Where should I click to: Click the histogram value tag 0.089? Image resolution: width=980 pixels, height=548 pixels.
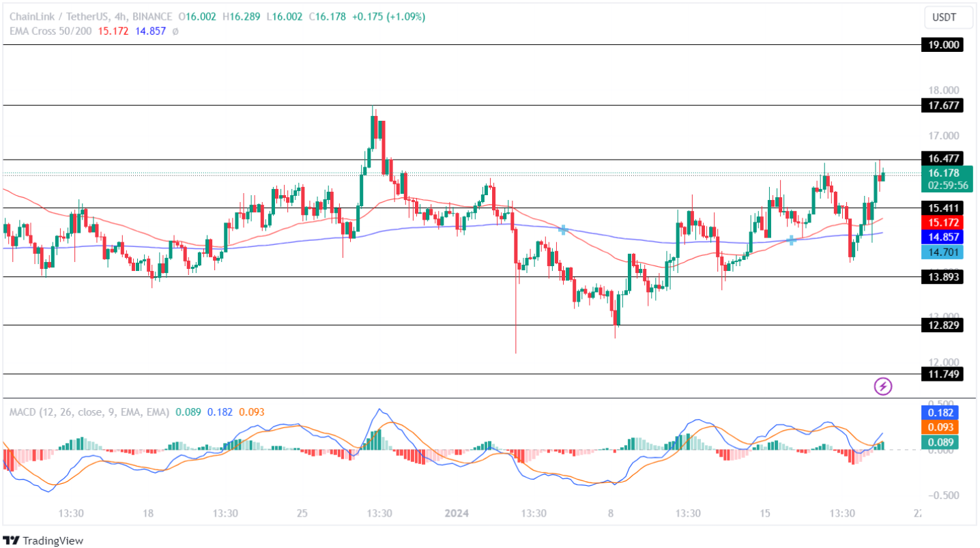[x=940, y=442]
